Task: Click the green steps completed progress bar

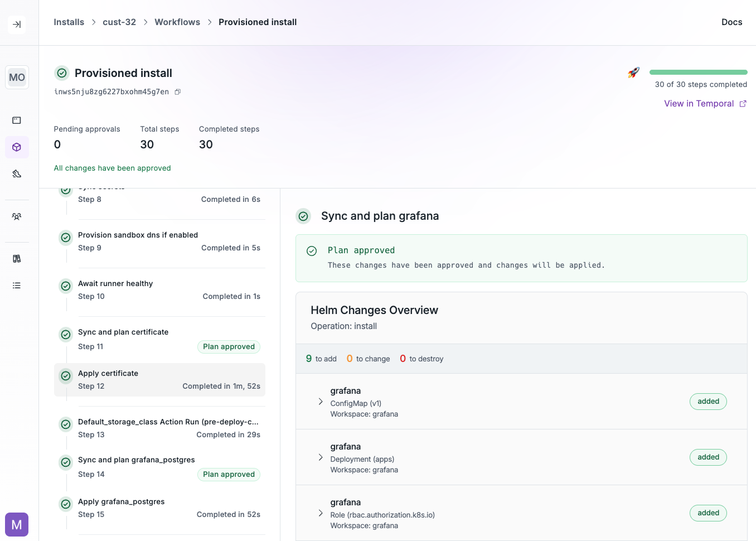Action: [x=698, y=72]
